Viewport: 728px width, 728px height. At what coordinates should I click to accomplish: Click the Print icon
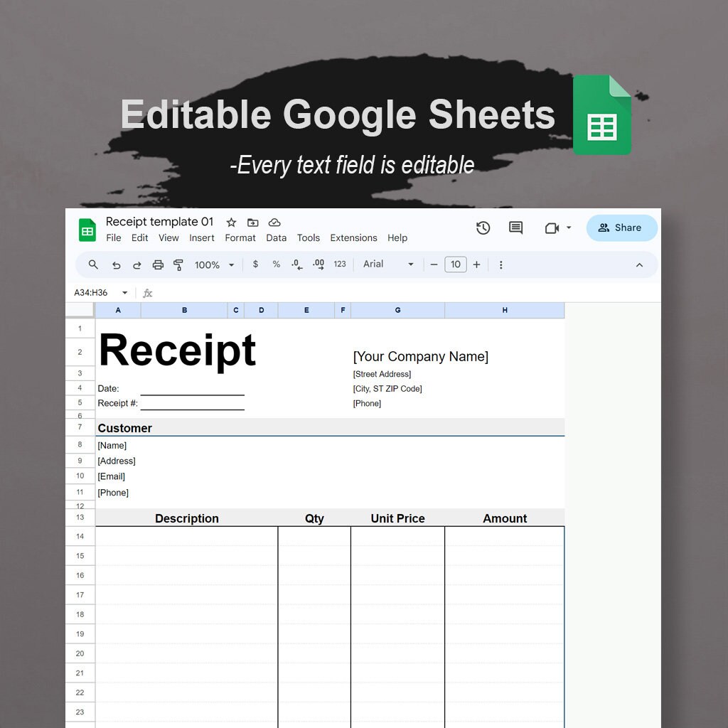[156, 264]
